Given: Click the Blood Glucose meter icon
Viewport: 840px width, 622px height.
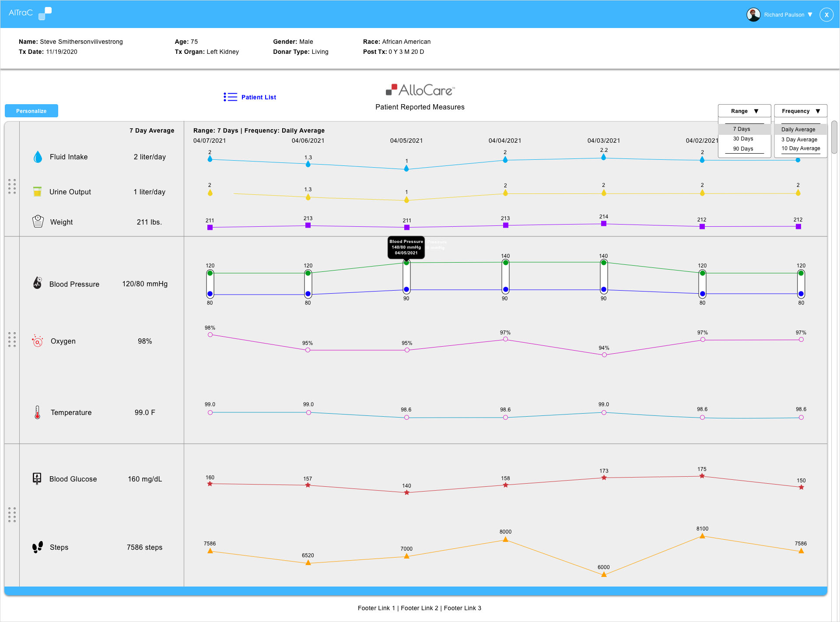Looking at the screenshot, I should (x=37, y=478).
